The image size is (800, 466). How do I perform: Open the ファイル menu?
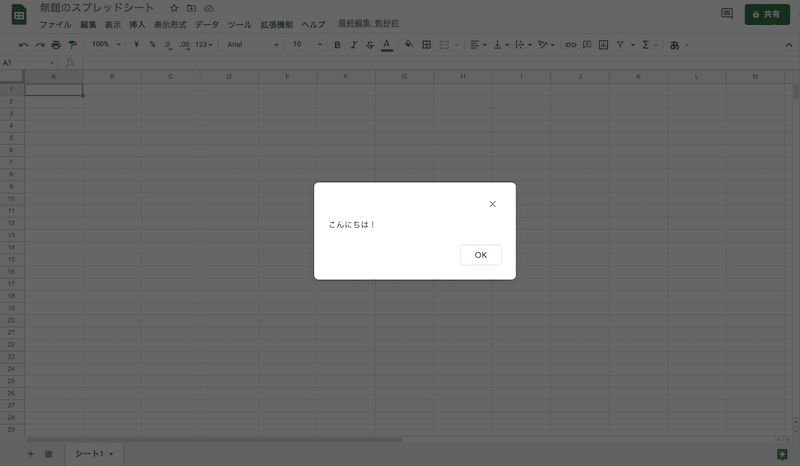click(55, 24)
